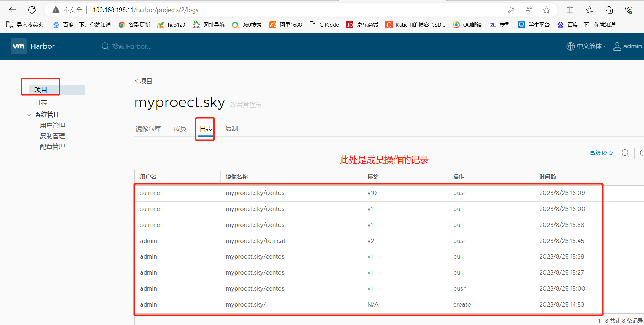Open the 模型 bookmark
The width and height of the screenshot is (644, 325).
click(x=500, y=25)
